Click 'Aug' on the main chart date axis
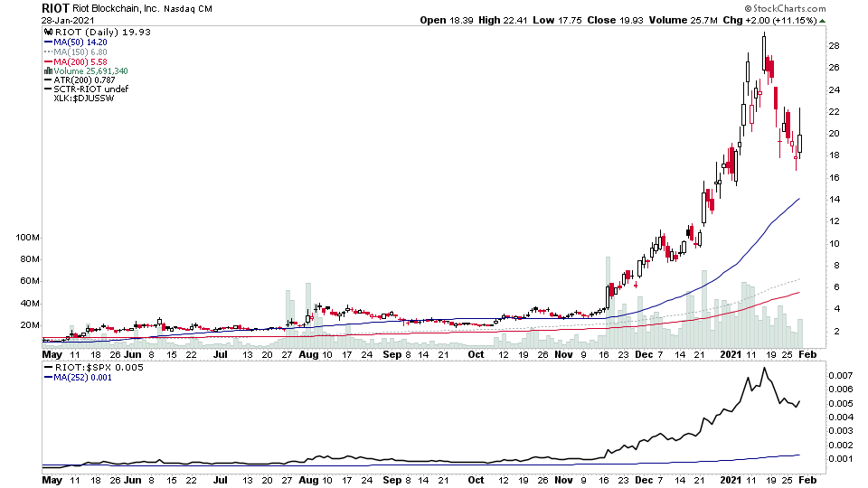This screenshot has width=868, height=488. 308,354
